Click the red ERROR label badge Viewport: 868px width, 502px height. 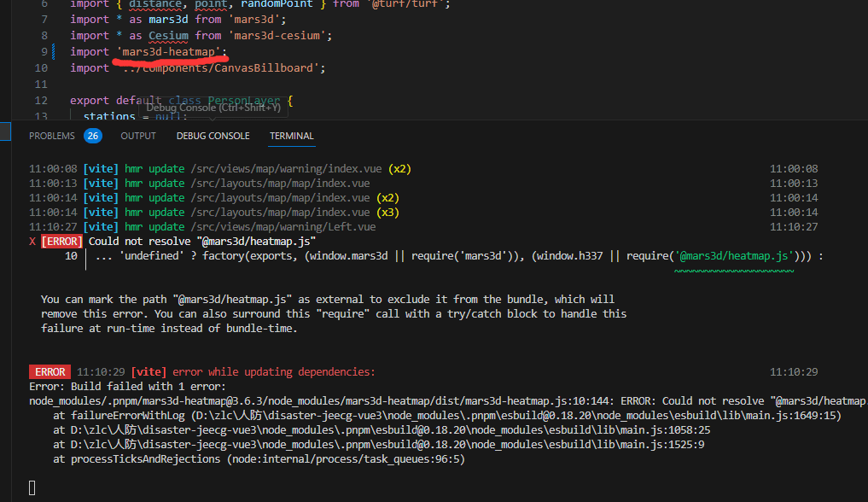tap(50, 372)
